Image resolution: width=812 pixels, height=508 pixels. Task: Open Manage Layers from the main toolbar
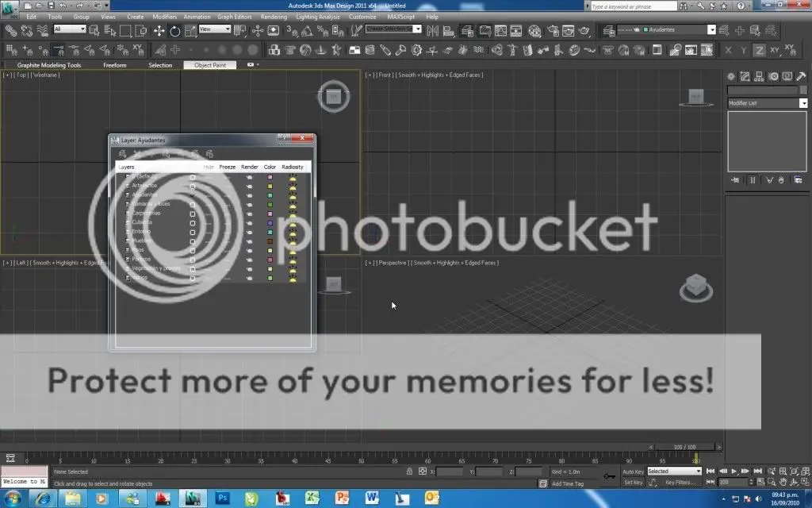[467, 31]
